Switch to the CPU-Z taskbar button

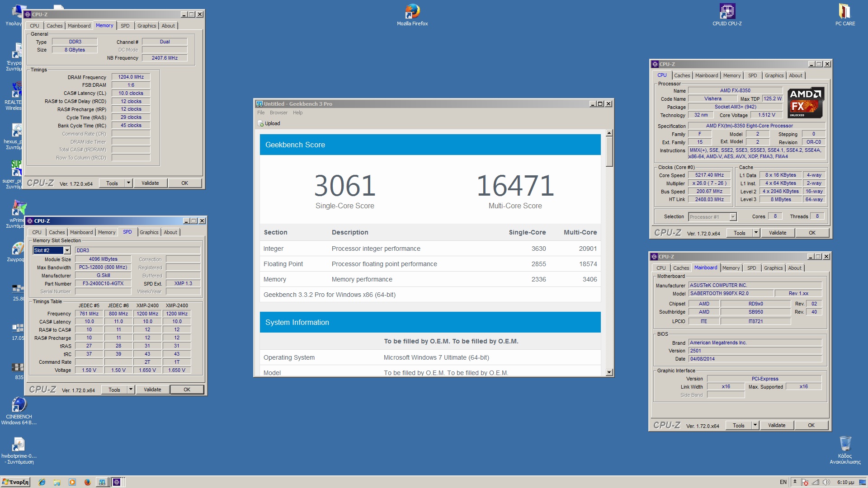point(117,482)
